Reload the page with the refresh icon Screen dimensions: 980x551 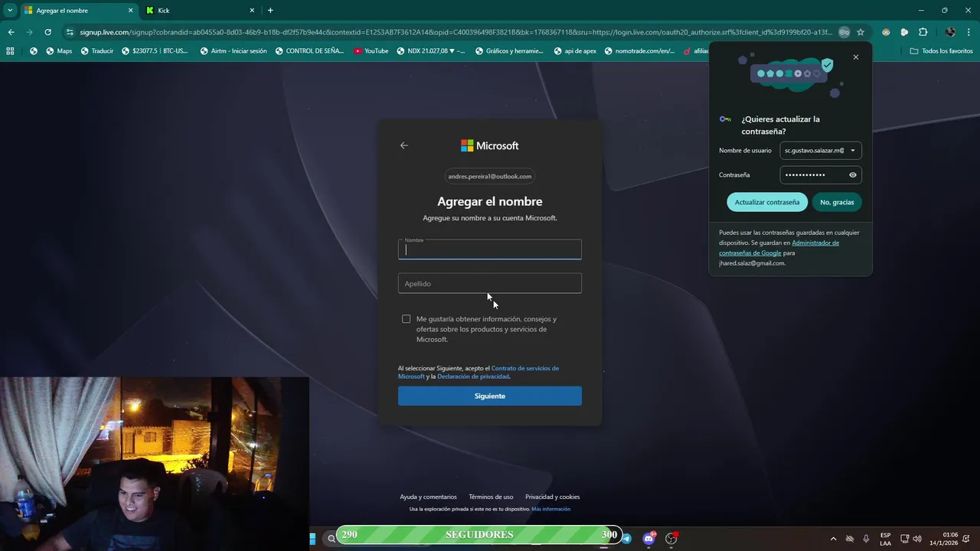47,32
